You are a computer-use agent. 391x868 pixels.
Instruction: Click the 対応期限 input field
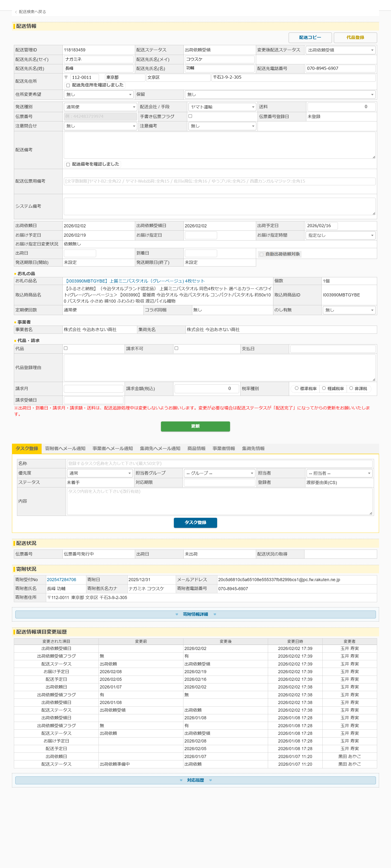click(220, 482)
